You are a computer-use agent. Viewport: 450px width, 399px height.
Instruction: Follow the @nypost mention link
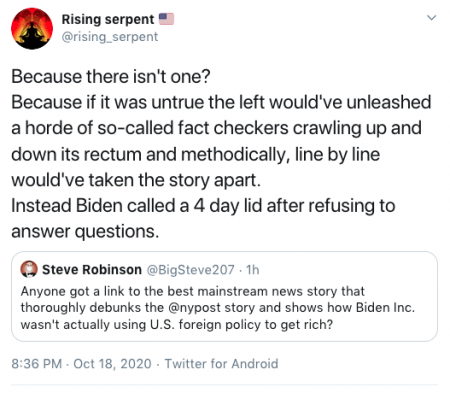tap(194, 308)
